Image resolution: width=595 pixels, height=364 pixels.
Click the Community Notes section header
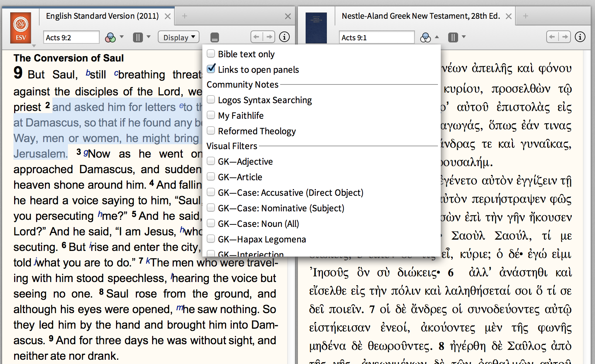point(243,85)
